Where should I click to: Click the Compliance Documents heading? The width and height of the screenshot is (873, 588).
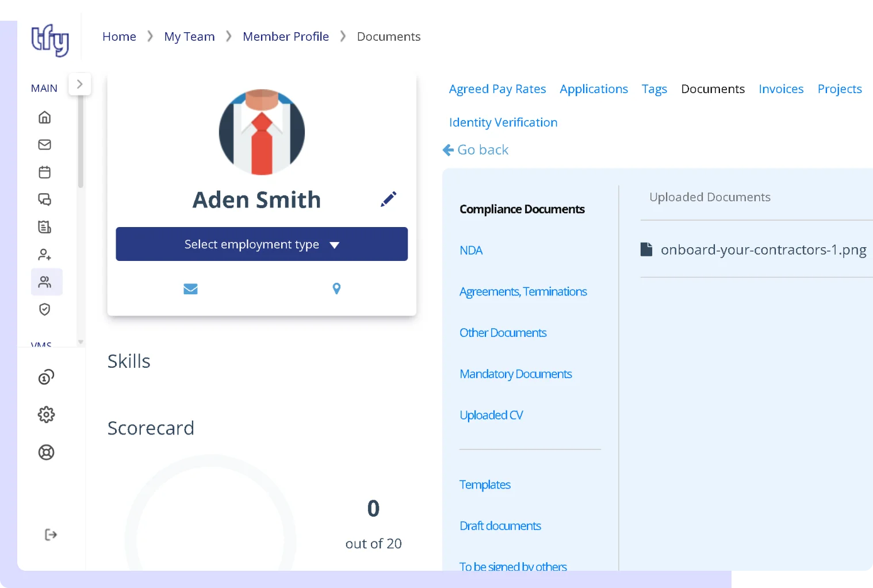coord(522,209)
